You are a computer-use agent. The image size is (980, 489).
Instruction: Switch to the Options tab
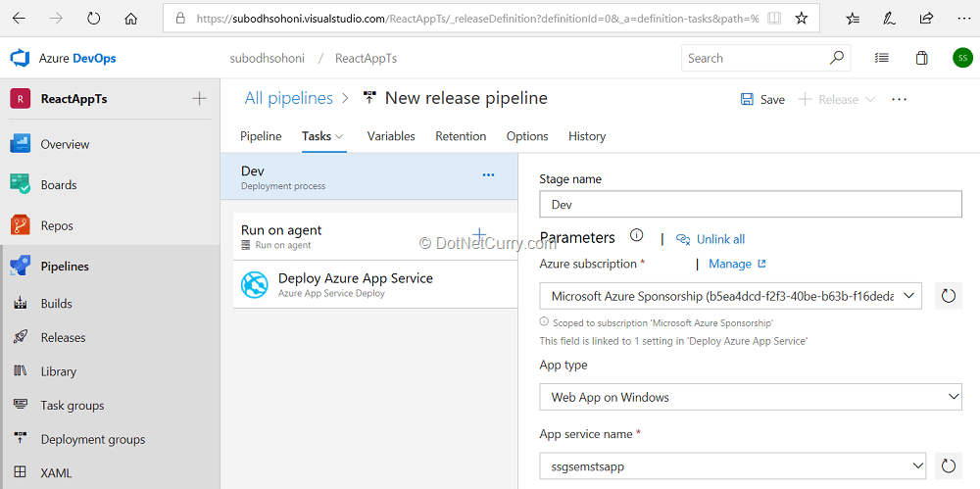[527, 136]
